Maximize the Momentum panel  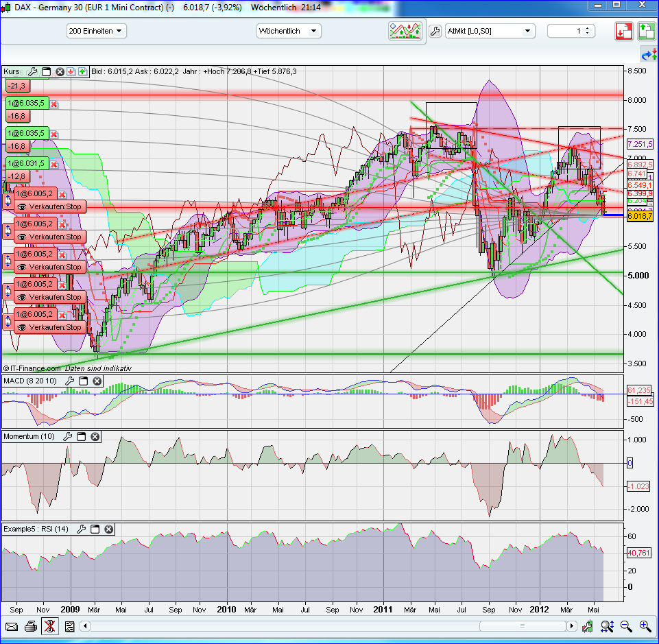point(81,436)
